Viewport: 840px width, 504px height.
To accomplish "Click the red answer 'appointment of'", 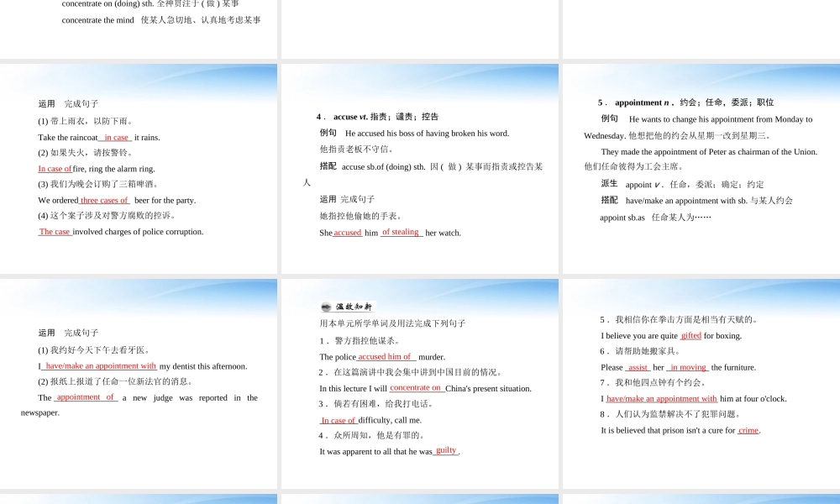I will point(86,397).
